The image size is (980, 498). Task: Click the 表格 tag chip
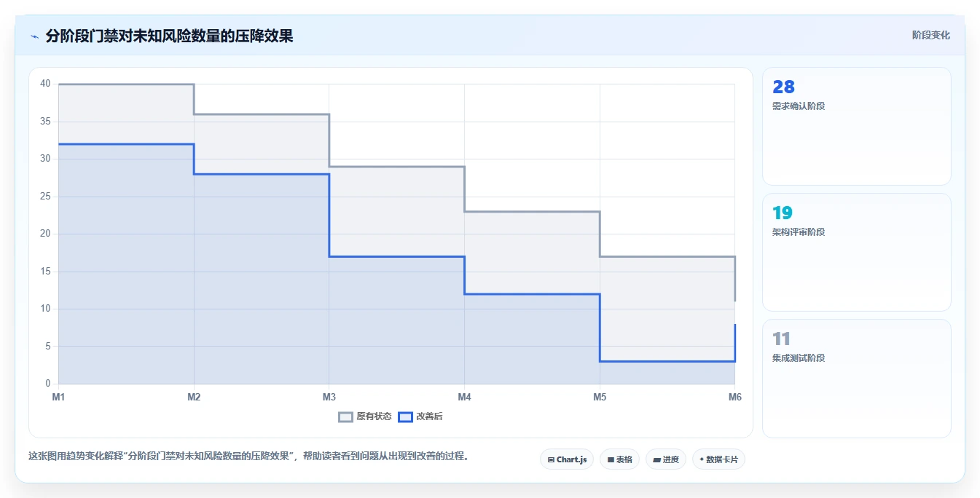click(x=620, y=459)
